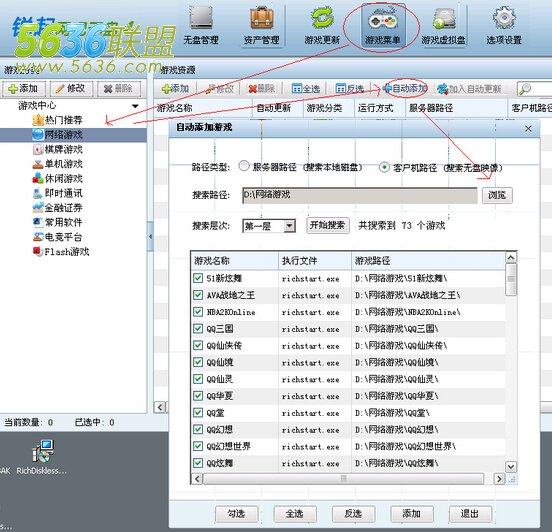Open the 无盘管理 diskless management module

[201, 26]
